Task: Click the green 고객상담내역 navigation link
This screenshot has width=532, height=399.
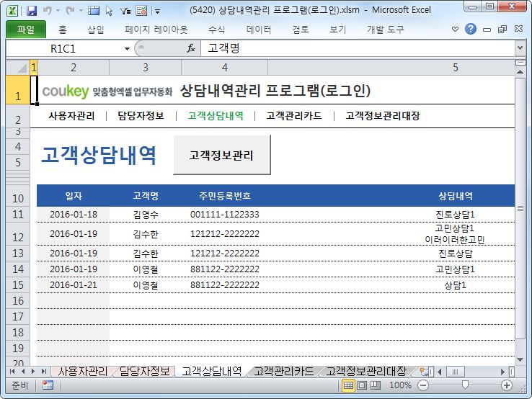Action: point(216,116)
